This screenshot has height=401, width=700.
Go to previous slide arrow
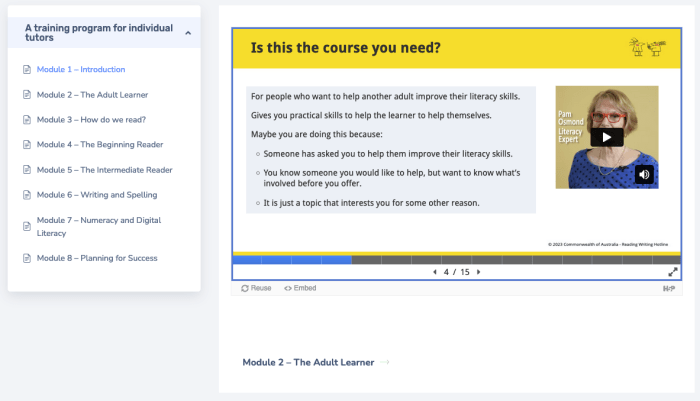tap(434, 272)
